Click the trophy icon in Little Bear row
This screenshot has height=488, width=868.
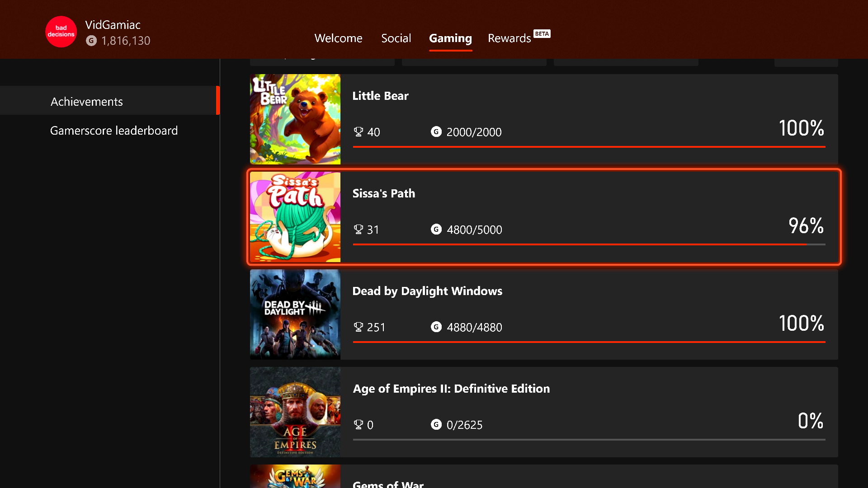[x=359, y=132]
